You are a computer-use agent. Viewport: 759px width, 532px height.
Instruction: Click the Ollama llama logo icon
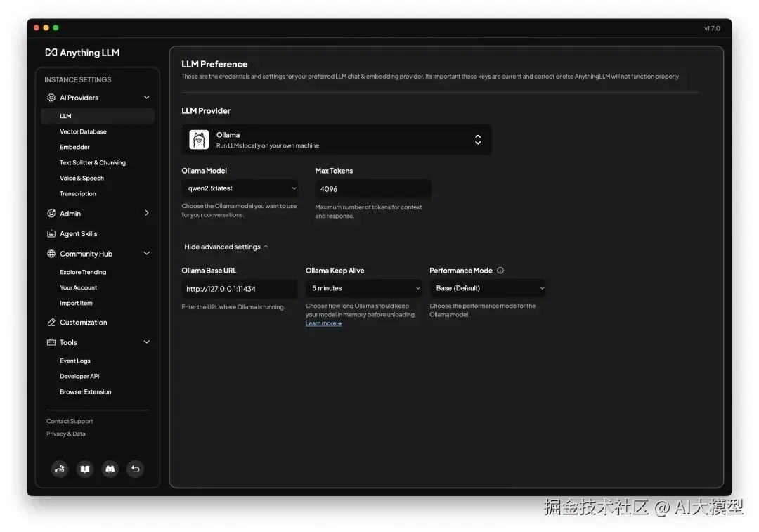199,140
